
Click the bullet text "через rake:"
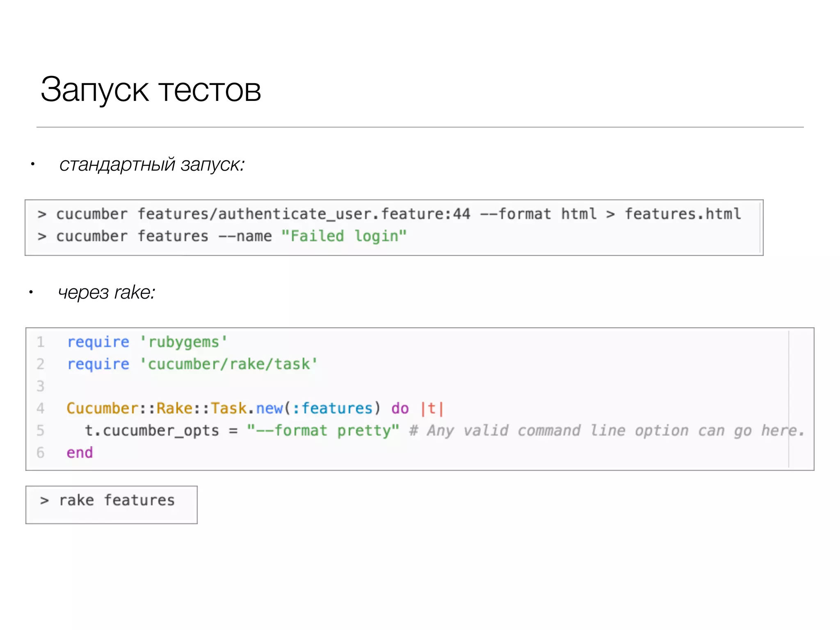[107, 293]
